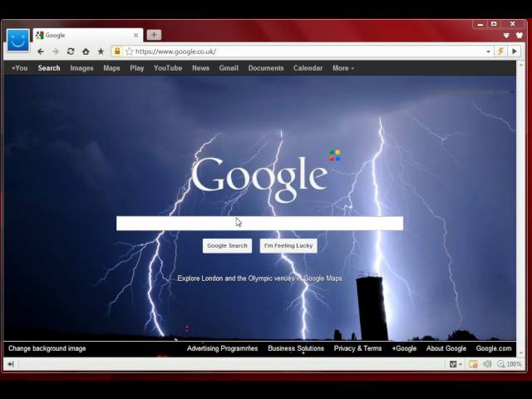Open Business Solutions footer link
The image size is (532, 399).
[296, 348]
